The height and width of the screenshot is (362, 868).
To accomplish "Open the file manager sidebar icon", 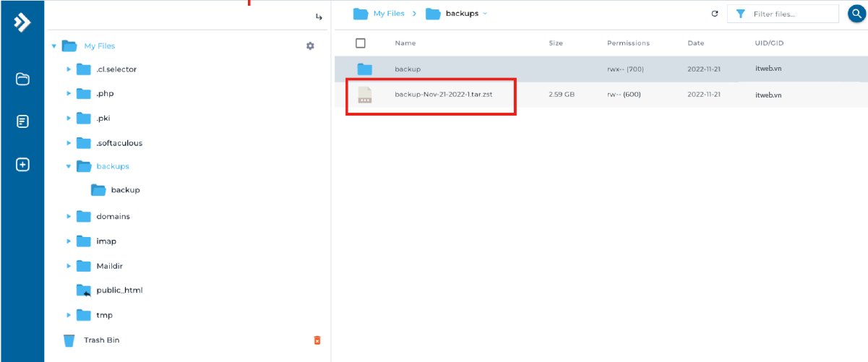I will pos(22,79).
